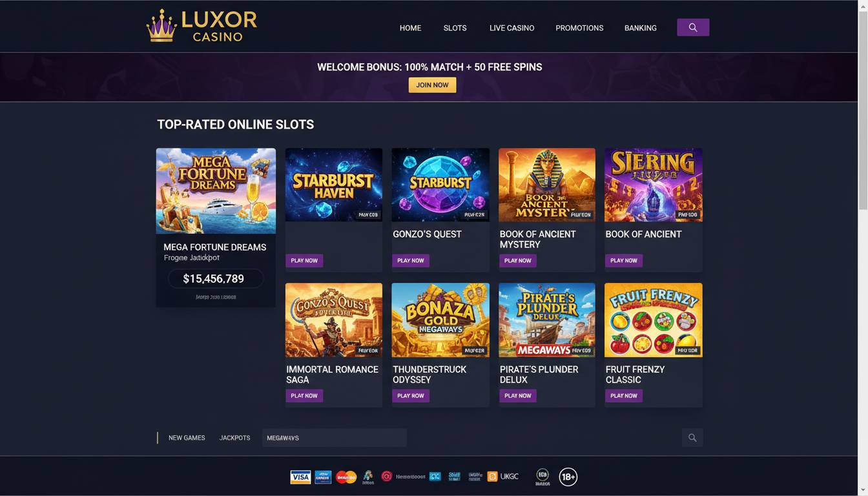Open the Live Casino navigation link
Screen dimensions: 868x496
[x=512, y=28]
